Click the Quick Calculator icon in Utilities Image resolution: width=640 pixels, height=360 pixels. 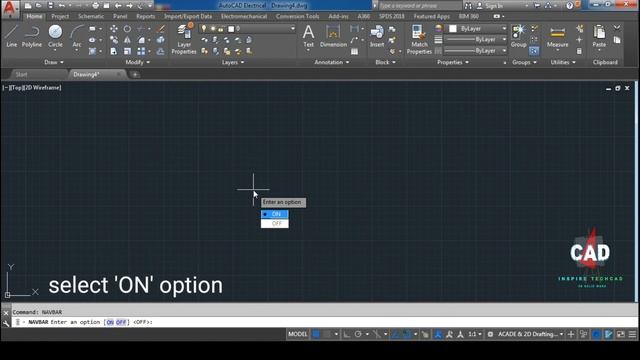pos(579,51)
